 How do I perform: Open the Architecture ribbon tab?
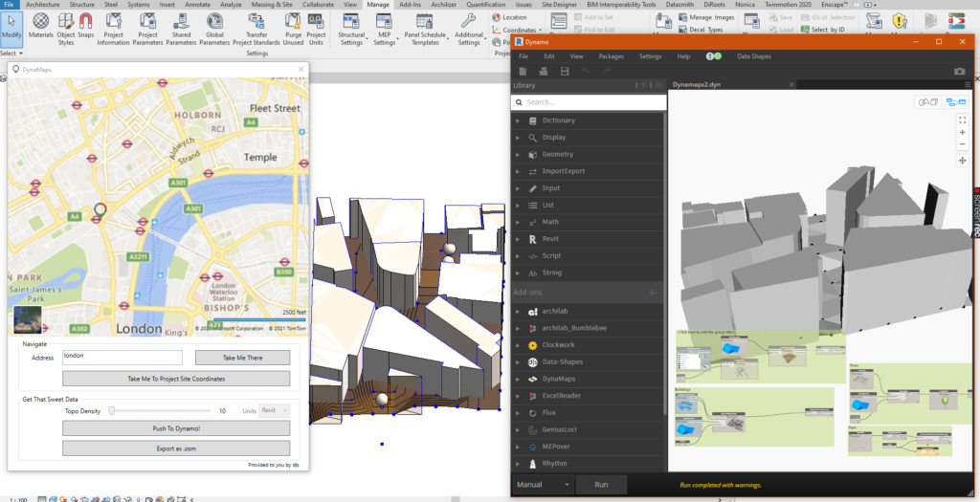(x=42, y=5)
